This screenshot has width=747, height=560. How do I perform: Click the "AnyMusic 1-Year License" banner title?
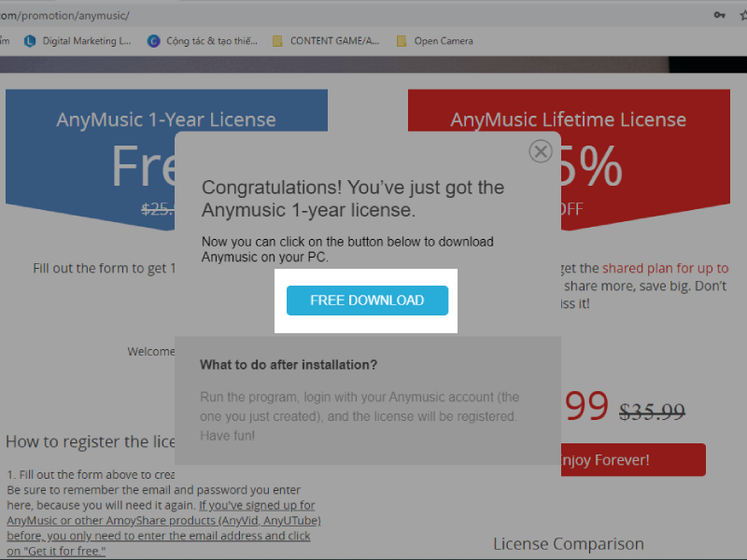click(166, 119)
